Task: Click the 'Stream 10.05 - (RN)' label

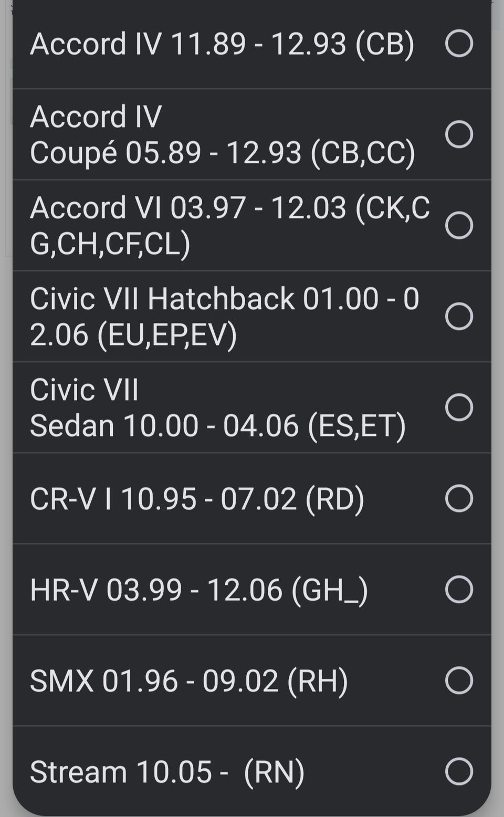Action: tap(167, 772)
